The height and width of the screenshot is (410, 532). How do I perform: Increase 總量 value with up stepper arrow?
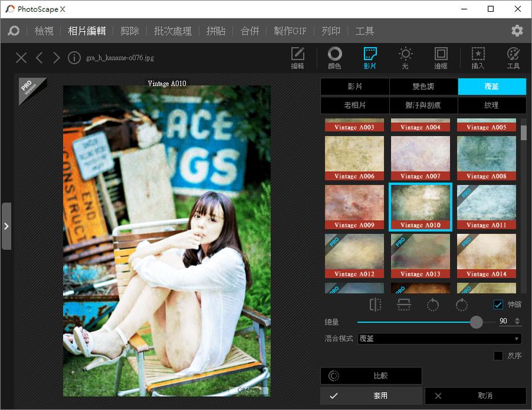tap(517, 319)
